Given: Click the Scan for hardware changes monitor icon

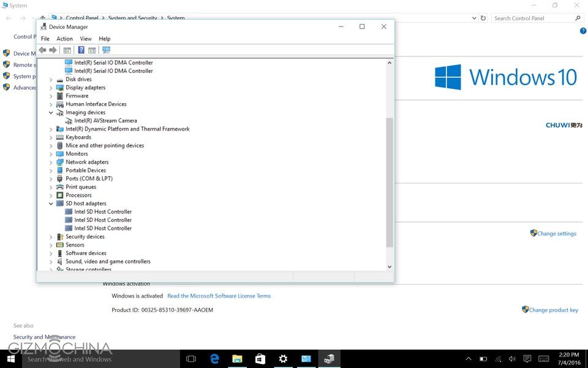Looking at the screenshot, I should [x=106, y=50].
